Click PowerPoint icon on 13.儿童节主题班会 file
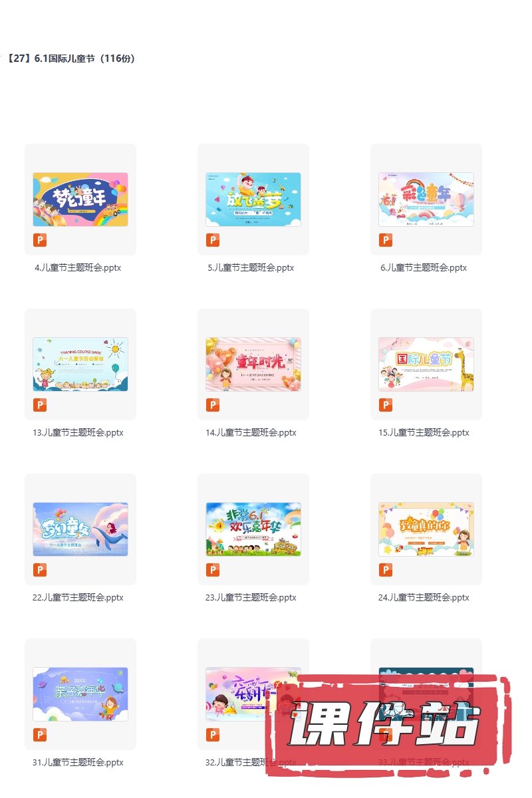 point(40,405)
